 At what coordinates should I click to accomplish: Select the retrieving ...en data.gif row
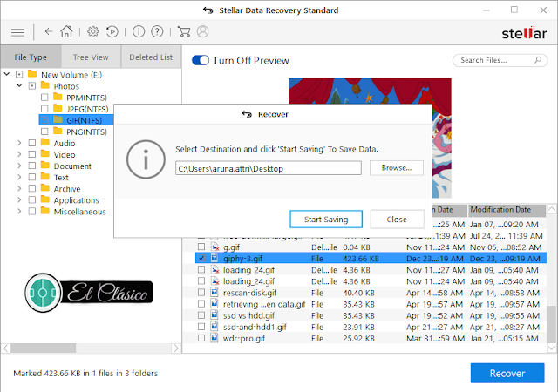pyautogui.click(x=371, y=304)
